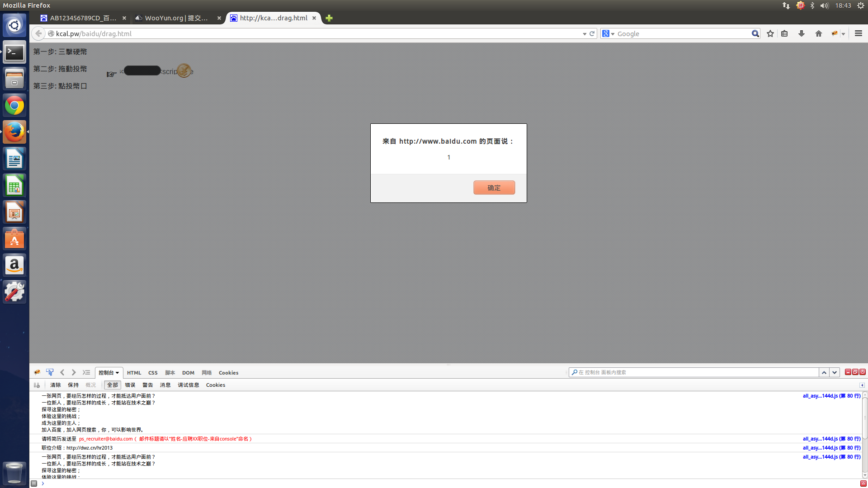Open the Firebug CSS panel tab
This screenshot has height=488, width=868.
point(153,373)
